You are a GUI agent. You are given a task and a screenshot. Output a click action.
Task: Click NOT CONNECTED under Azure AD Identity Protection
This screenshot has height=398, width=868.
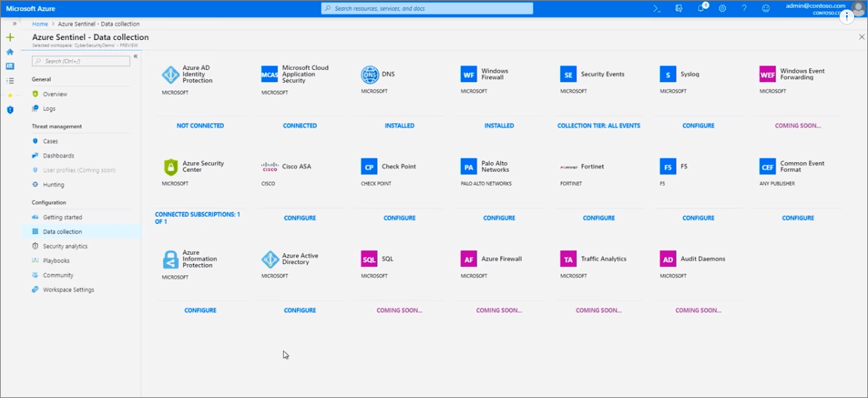(200, 126)
